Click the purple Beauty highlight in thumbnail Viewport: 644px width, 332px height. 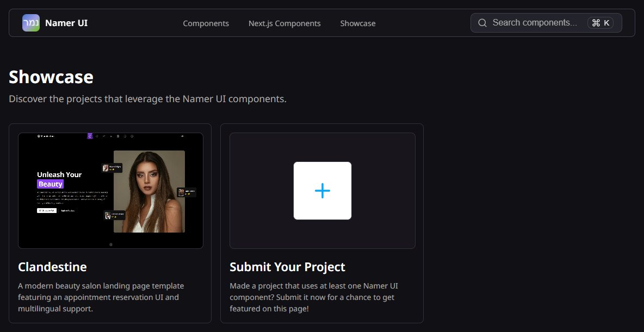tap(50, 184)
